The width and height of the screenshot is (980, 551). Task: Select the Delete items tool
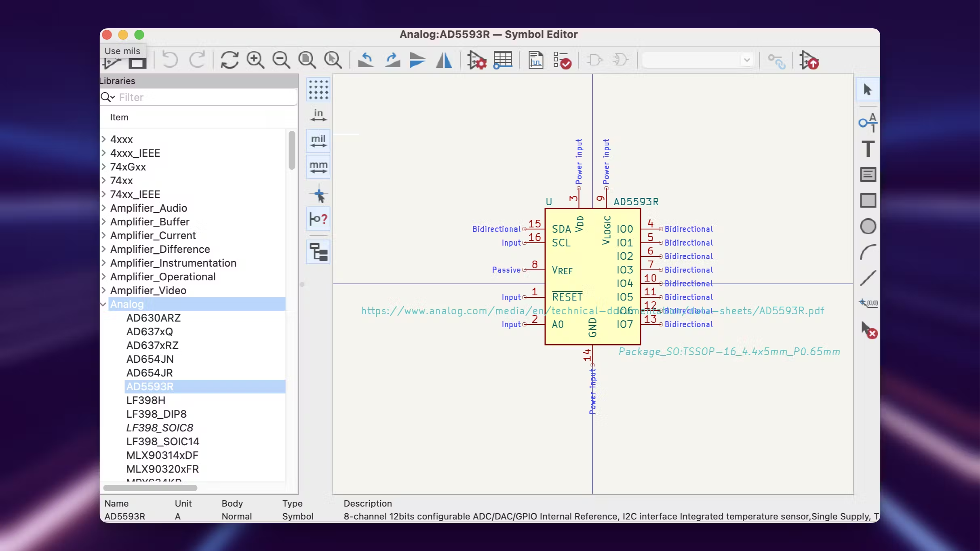pyautogui.click(x=868, y=330)
